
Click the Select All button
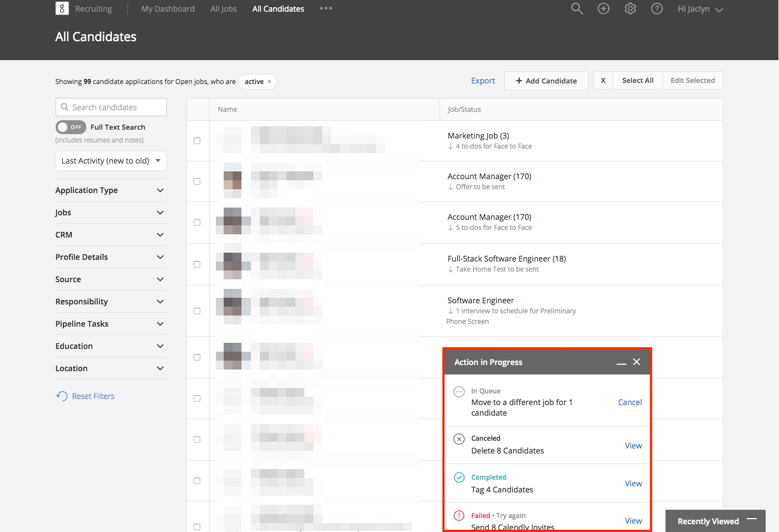(x=638, y=81)
